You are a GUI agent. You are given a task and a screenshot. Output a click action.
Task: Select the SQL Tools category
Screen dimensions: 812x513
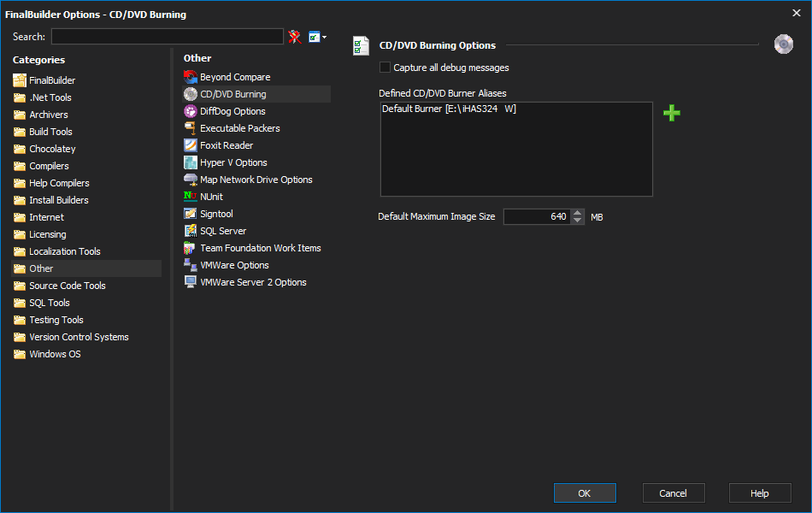point(42,303)
